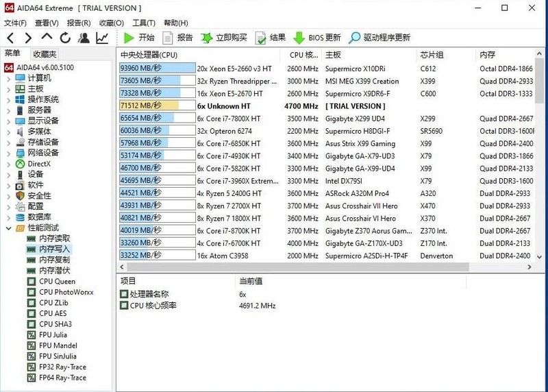Open the graph chart toolbar icon

click(102, 38)
